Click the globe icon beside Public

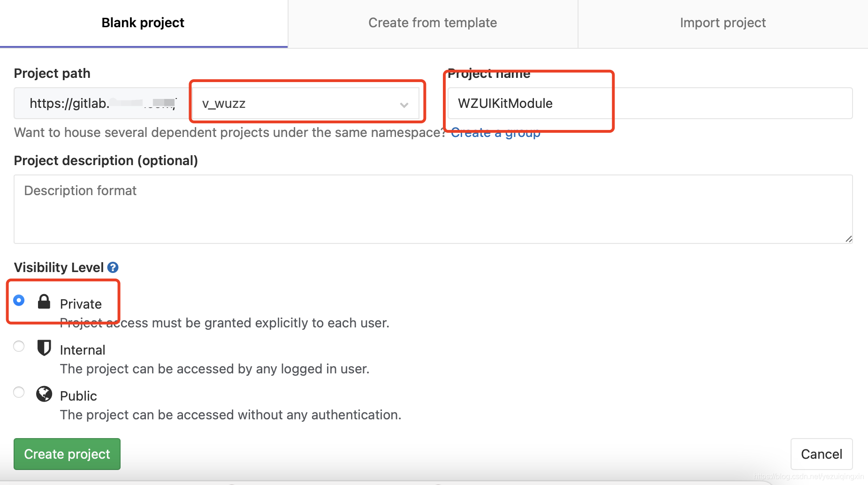(x=44, y=394)
